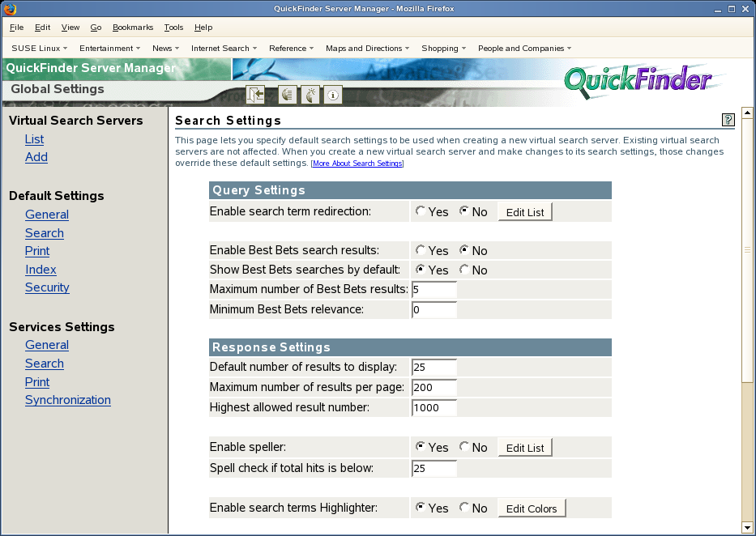Open the Go menu
This screenshot has width=756, height=536.
(96, 28)
